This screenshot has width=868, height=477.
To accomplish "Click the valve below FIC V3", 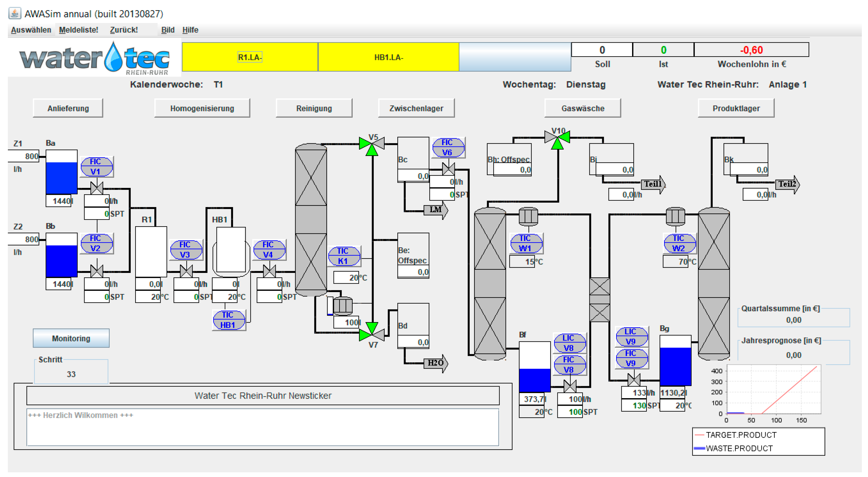I will (x=186, y=271).
